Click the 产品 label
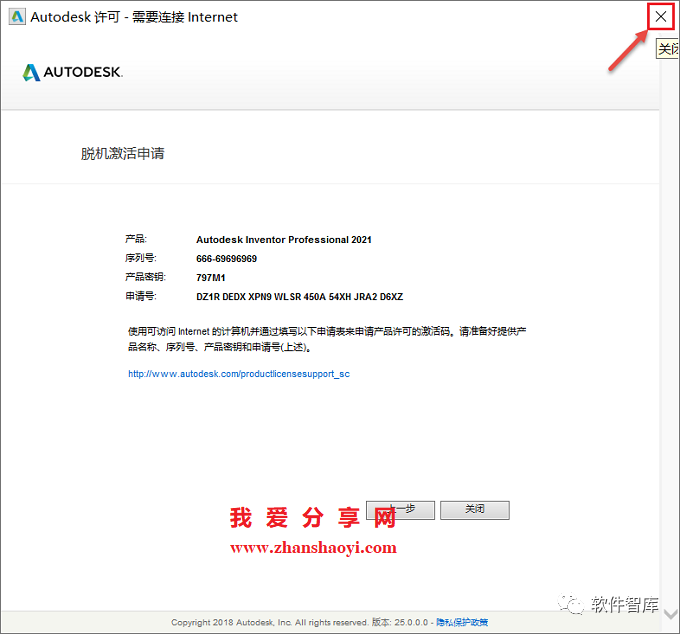 point(136,239)
